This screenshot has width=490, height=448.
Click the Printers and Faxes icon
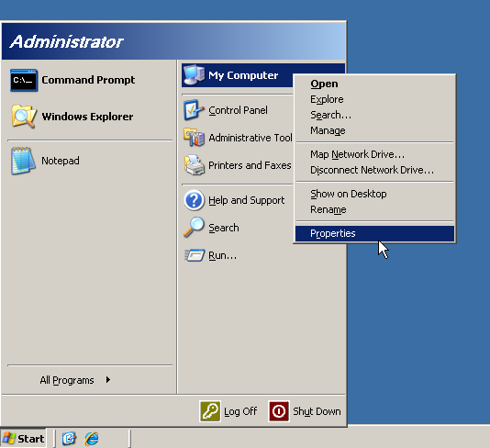tap(194, 164)
